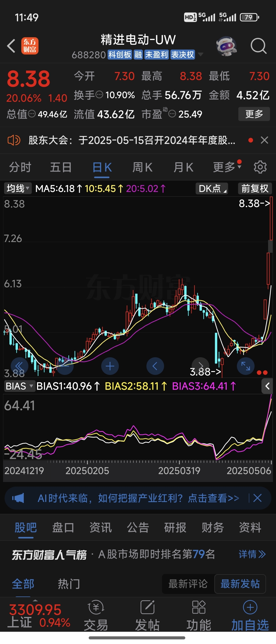The image size is (276, 644).
Task: Tap the double-left fast scroll chart button
Action: (19, 366)
